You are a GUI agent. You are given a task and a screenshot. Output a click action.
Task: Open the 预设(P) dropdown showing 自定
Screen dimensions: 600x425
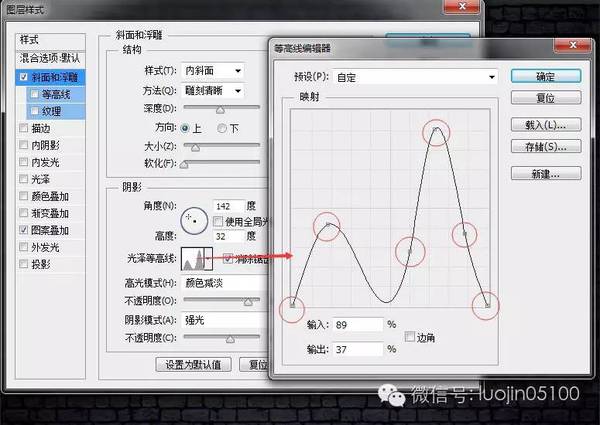pyautogui.click(x=415, y=77)
